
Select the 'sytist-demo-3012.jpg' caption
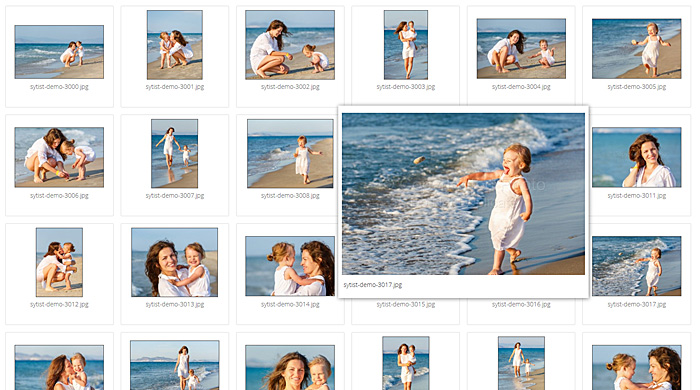coord(59,304)
